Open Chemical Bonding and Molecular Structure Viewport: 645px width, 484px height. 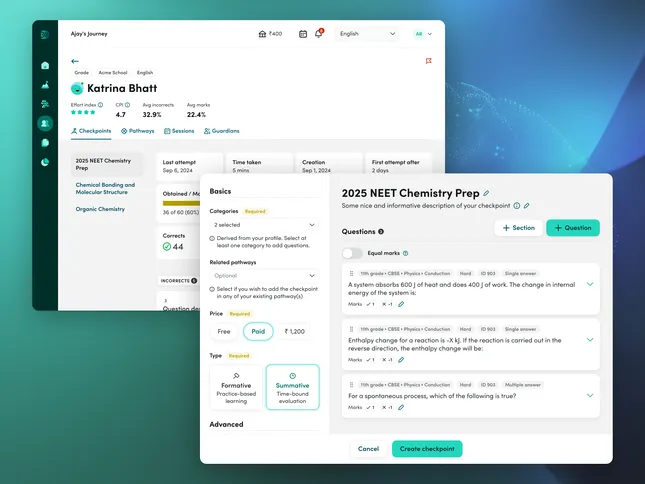(x=105, y=188)
